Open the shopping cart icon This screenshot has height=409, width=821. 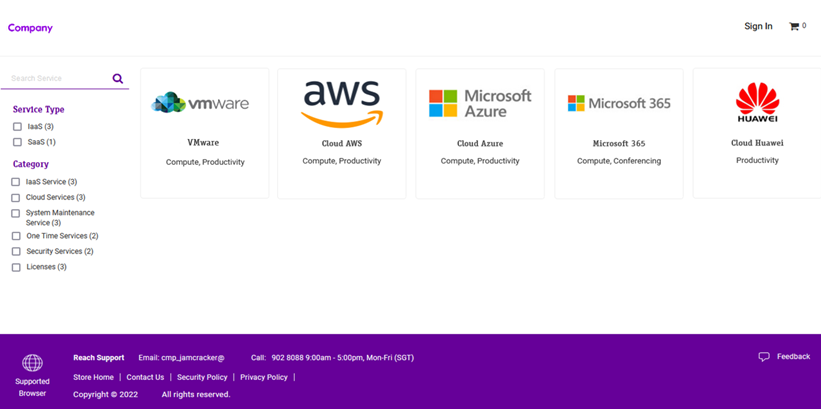pyautogui.click(x=794, y=26)
